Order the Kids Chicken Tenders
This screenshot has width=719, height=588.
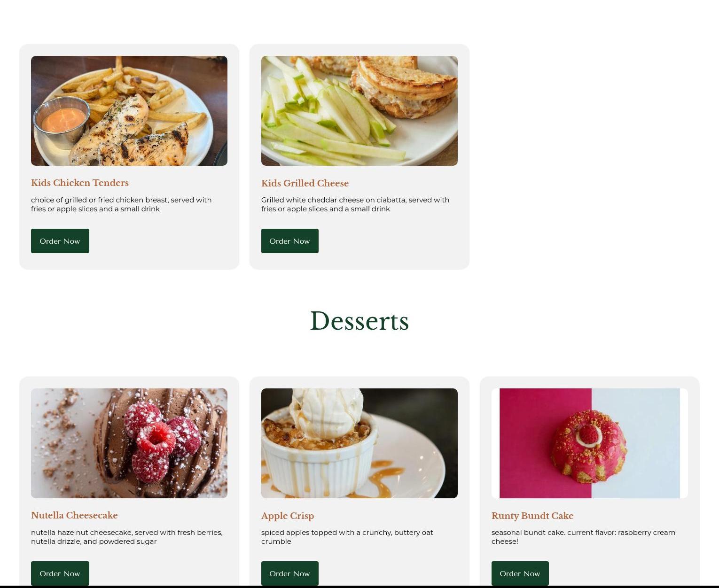coord(60,241)
